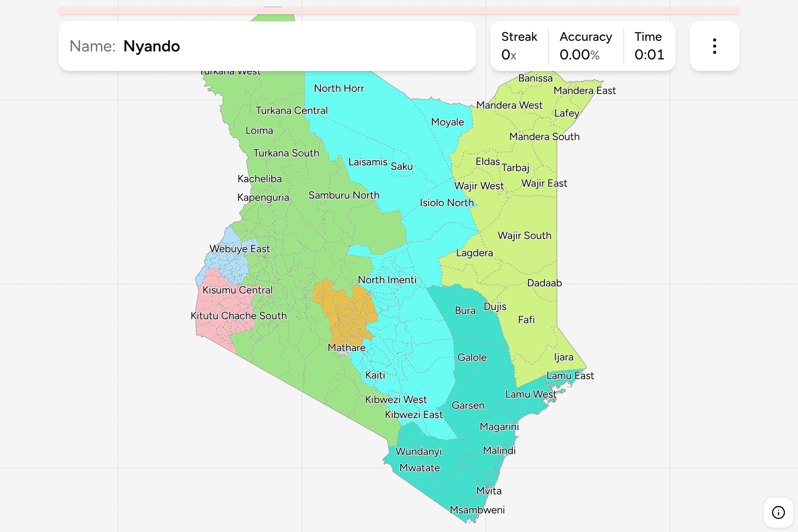Click Wajir West label
The height and width of the screenshot is (532, 798).
[x=479, y=186]
